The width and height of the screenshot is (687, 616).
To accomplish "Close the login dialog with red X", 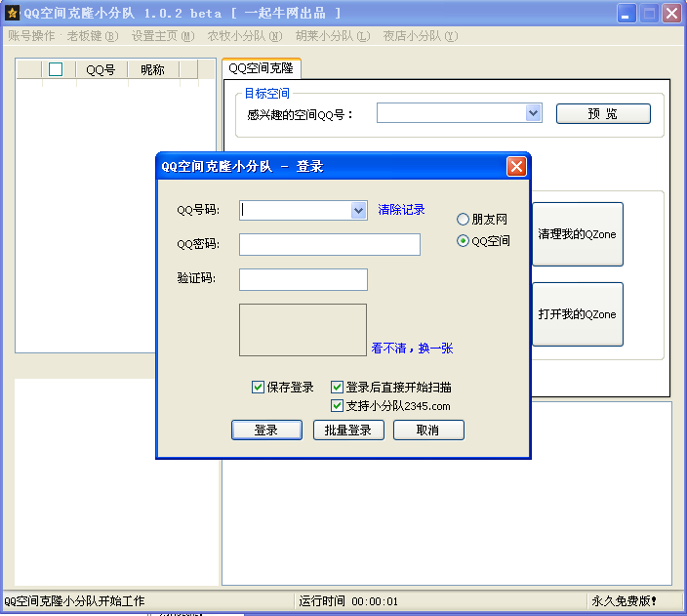I will pyautogui.click(x=516, y=166).
